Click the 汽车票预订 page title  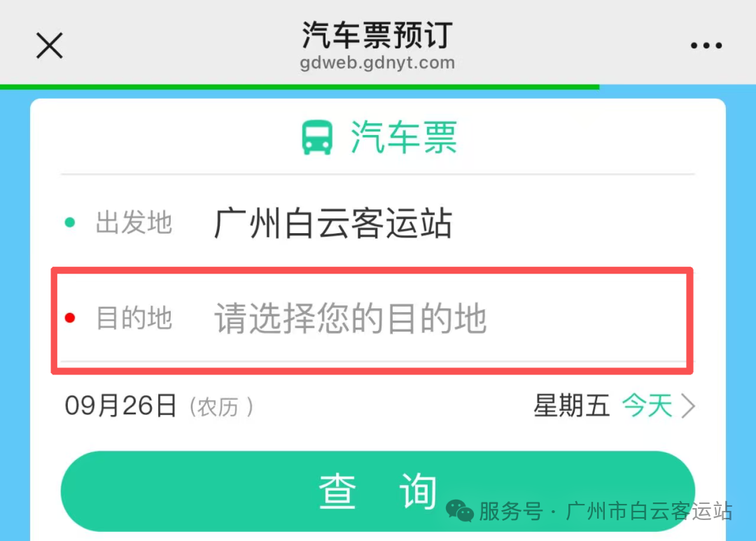point(377,35)
